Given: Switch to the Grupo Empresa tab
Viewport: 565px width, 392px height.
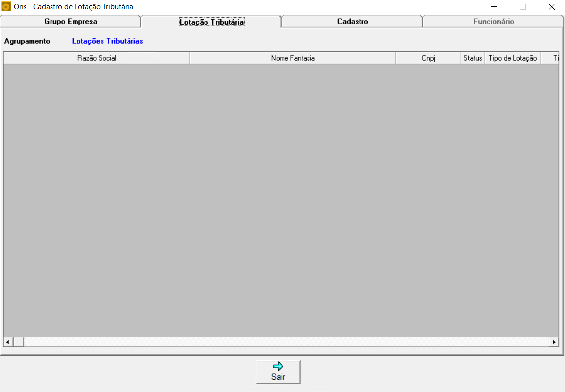Looking at the screenshot, I should (71, 22).
